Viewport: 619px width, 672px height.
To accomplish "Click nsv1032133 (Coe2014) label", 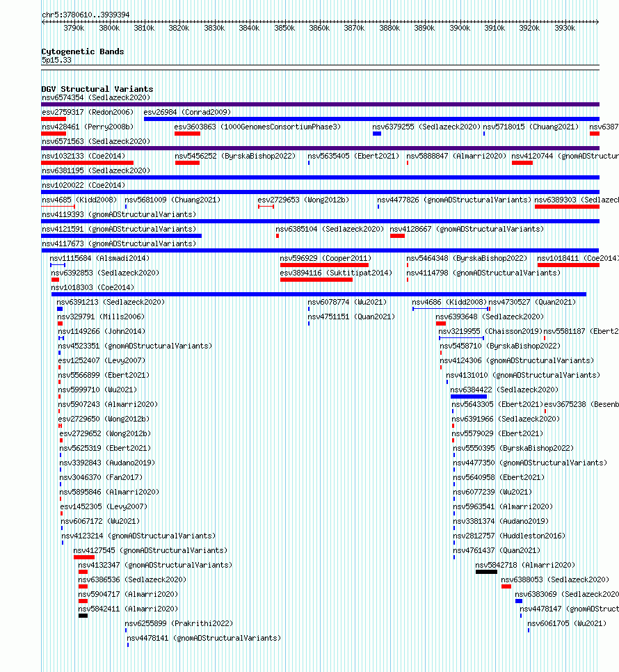I will 83,156.
